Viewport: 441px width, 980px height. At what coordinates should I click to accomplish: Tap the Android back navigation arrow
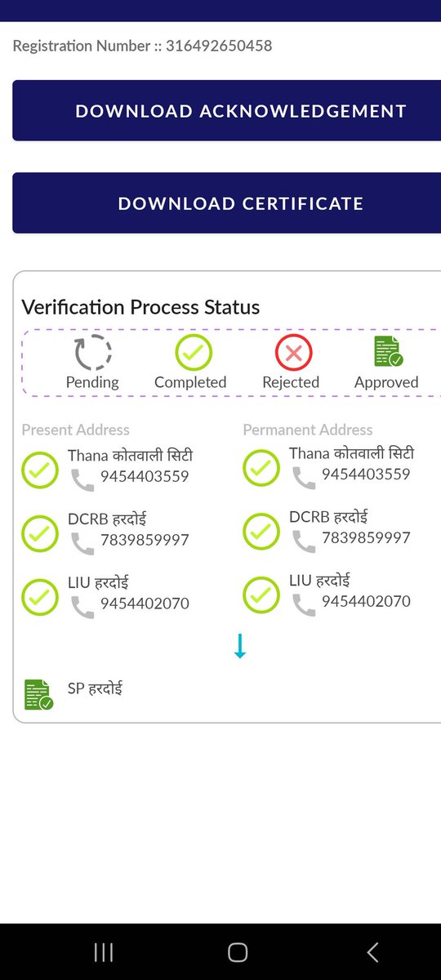[372, 951]
